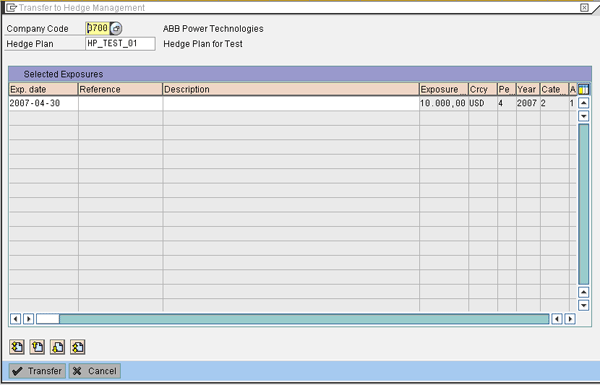Click top up-arrow of vertical scrollbar

(583, 103)
